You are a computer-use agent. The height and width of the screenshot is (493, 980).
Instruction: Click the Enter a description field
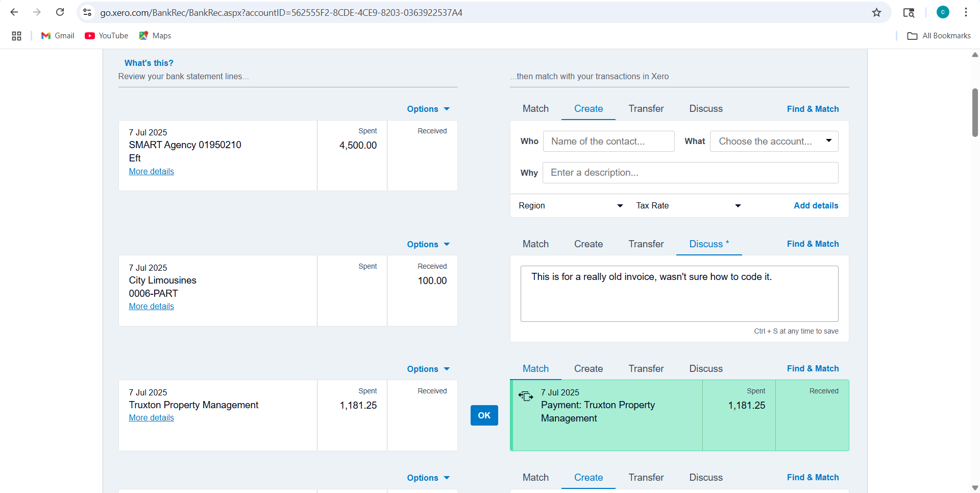click(x=690, y=173)
